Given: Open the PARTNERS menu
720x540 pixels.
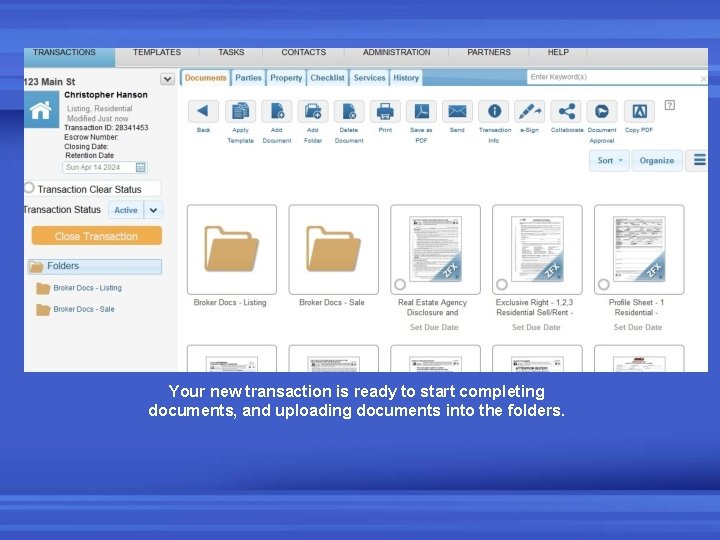Looking at the screenshot, I should 489,52.
